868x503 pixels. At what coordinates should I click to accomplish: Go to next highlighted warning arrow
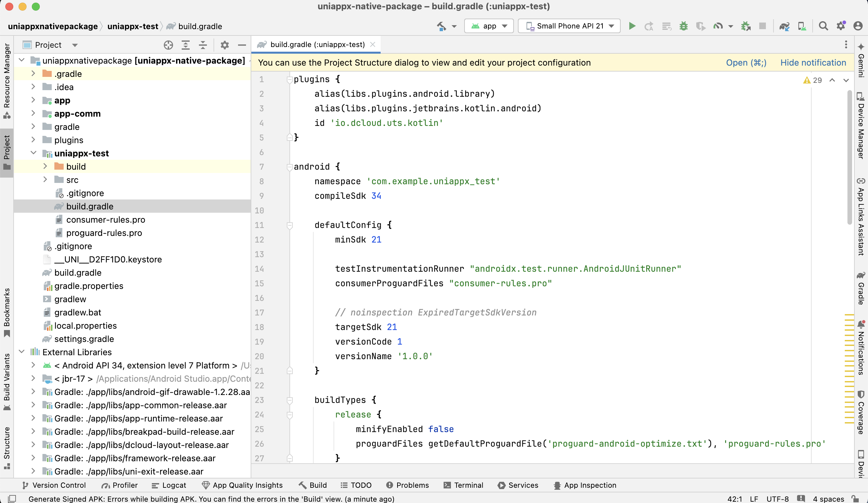pos(846,80)
